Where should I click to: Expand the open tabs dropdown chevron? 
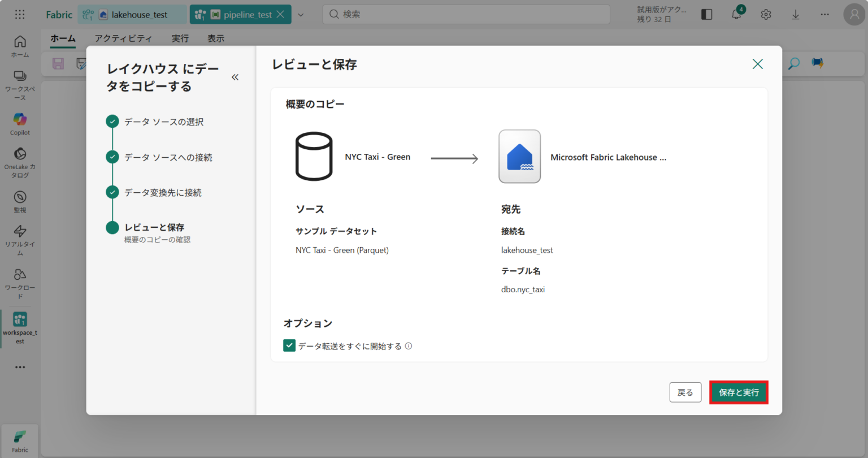(301, 15)
